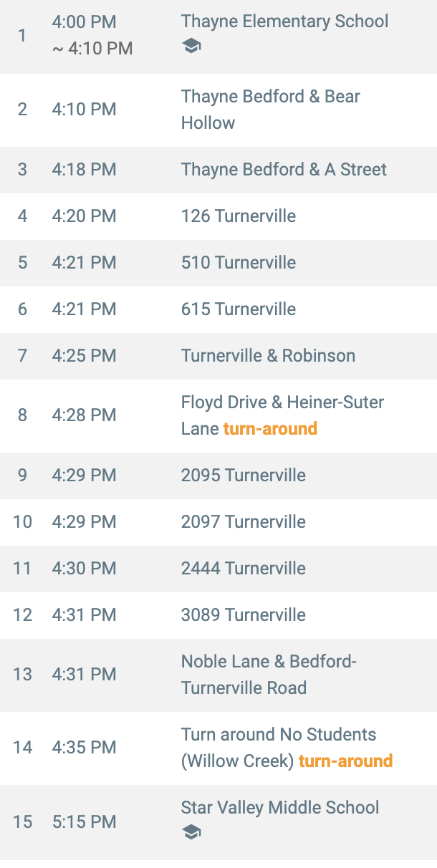437x868 pixels.
Task: Select the 2095 Turnerville stop
Action: pos(243,476)
